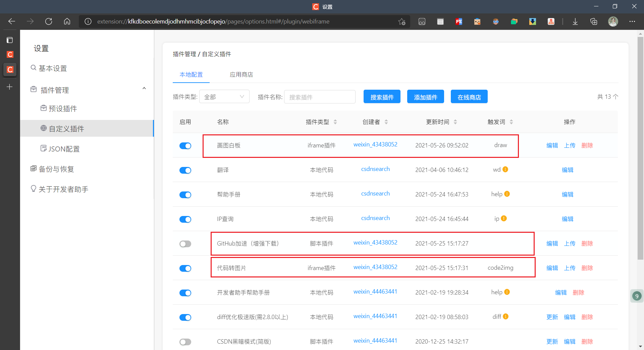This screenshot has height=350, width=644.
Task: Go forward with the browser forward arrow
Action: 30,21
